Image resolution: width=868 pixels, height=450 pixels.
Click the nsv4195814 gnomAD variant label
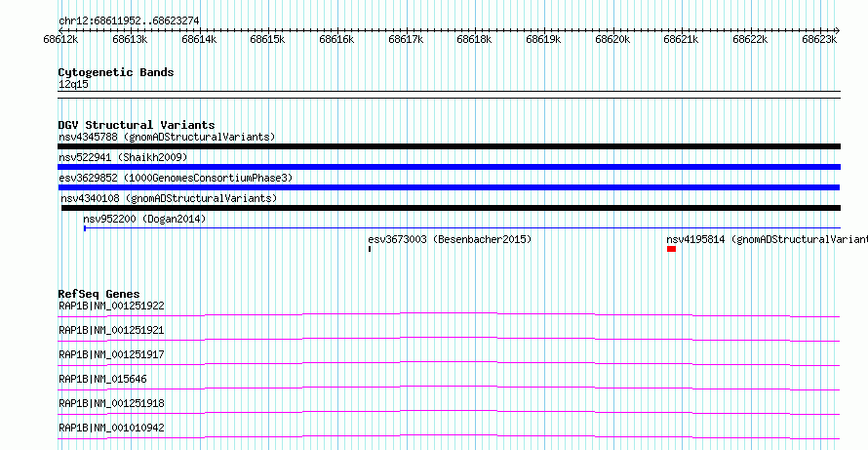(768, 239)
